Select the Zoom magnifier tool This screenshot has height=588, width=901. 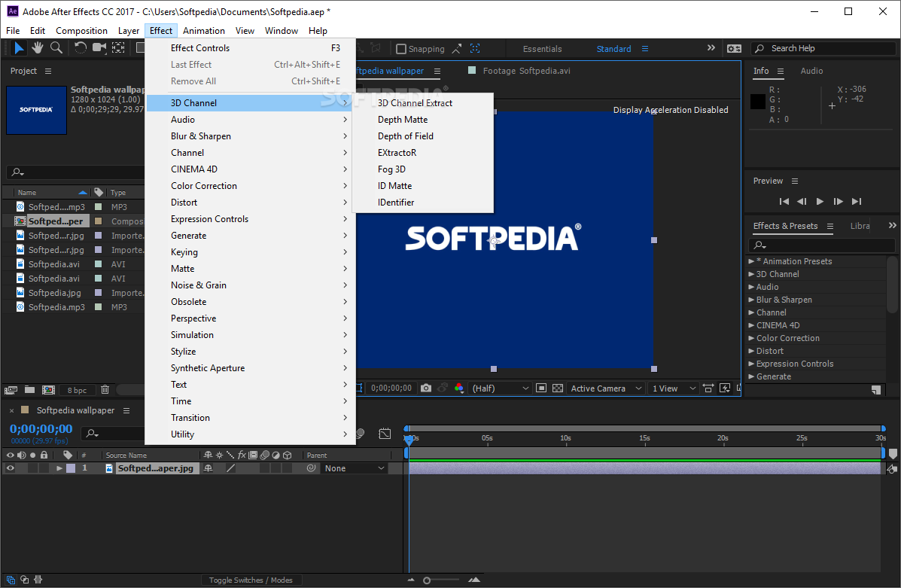click(x=56, y=48)
